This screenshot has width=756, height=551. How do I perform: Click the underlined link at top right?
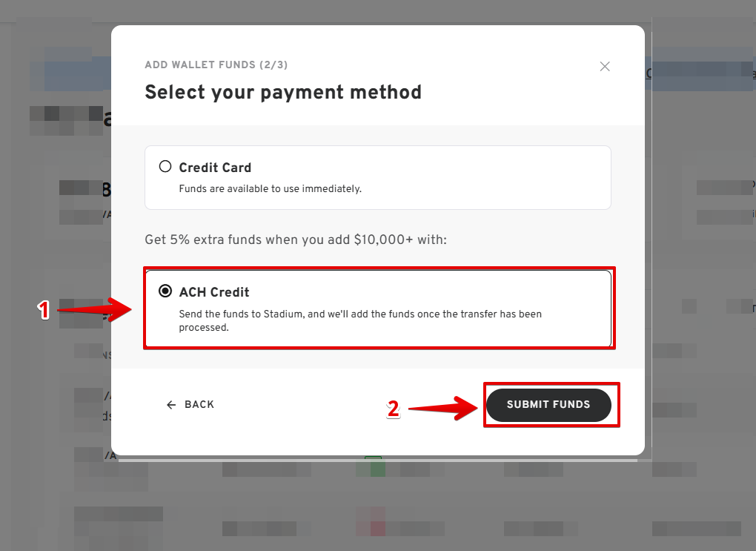(x=650, y=73)
